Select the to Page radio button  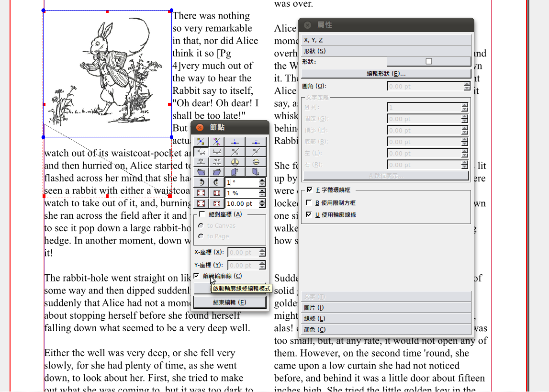coord(201,236)
